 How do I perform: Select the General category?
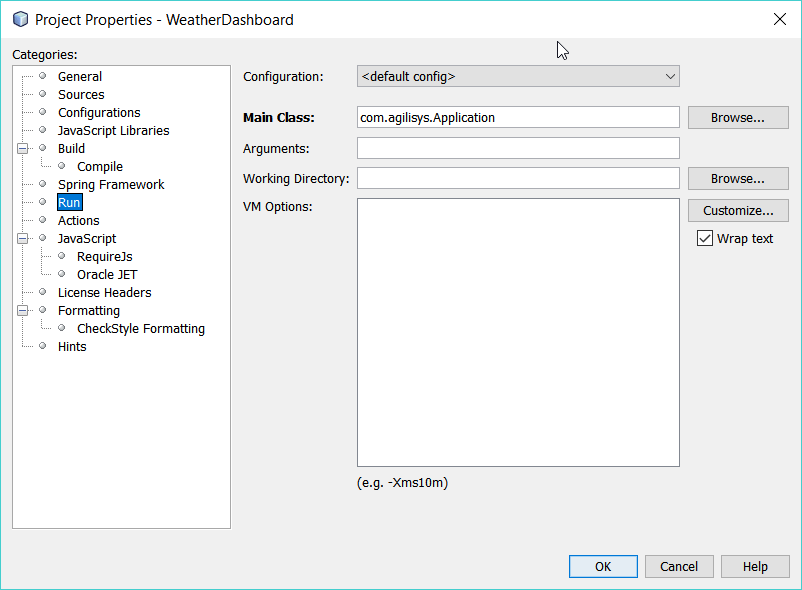point(80,77)
